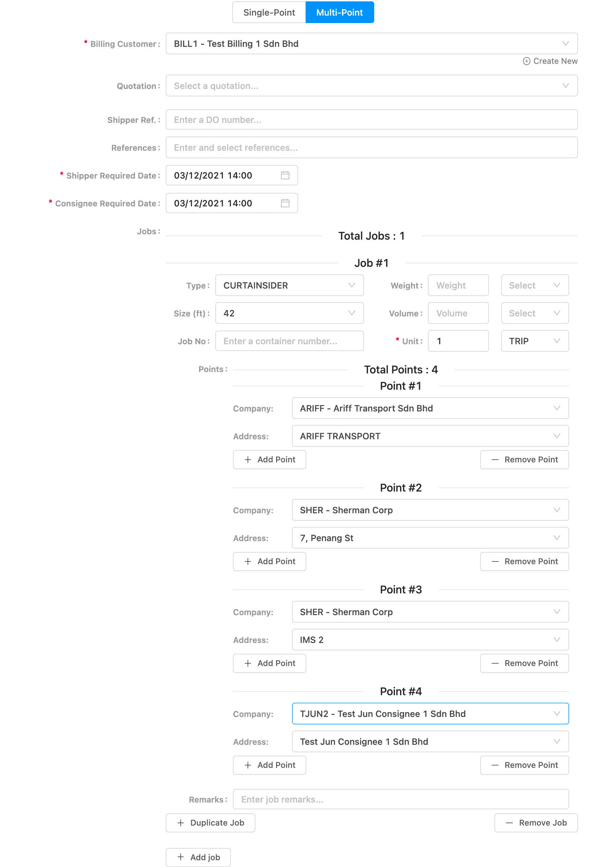The height and width of the screenshot is (867, 616).
Task: Open Point #2 Company Sherman Corp dropdown
Action: 430,510
